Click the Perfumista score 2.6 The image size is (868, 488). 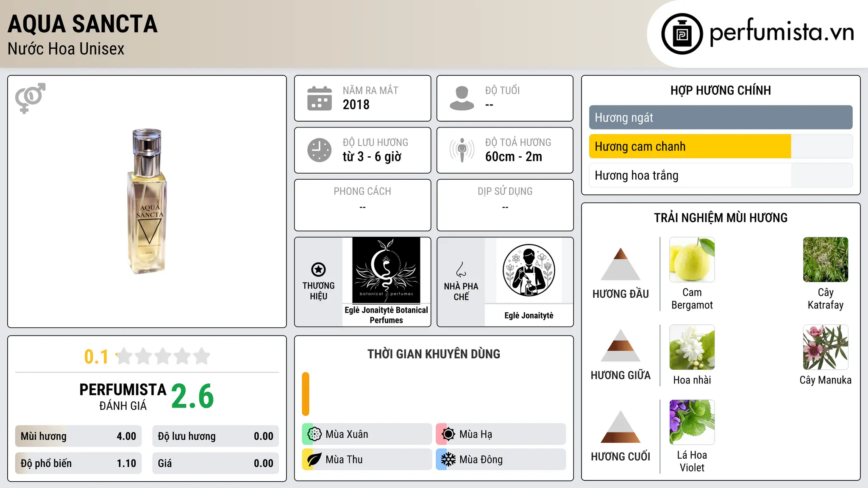tap(193, 396)
